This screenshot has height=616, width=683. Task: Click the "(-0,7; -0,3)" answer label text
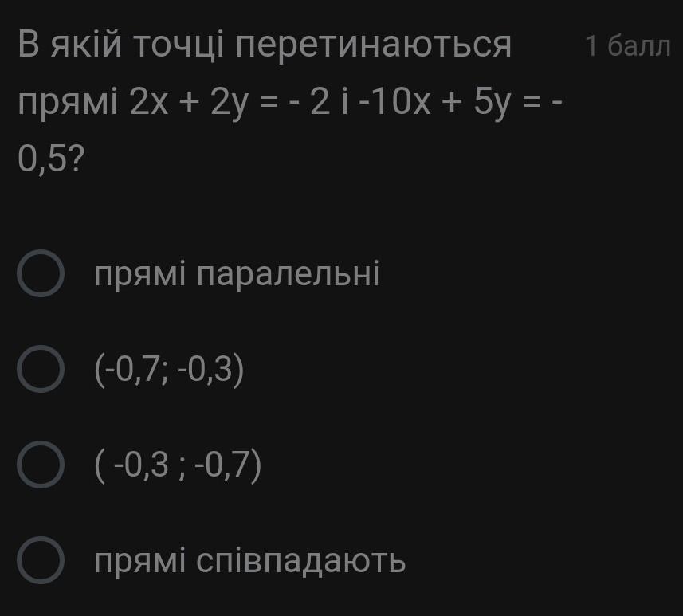pos(169,370)
